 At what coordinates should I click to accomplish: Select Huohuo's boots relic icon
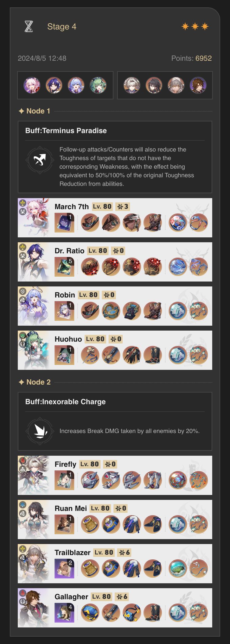153,355
